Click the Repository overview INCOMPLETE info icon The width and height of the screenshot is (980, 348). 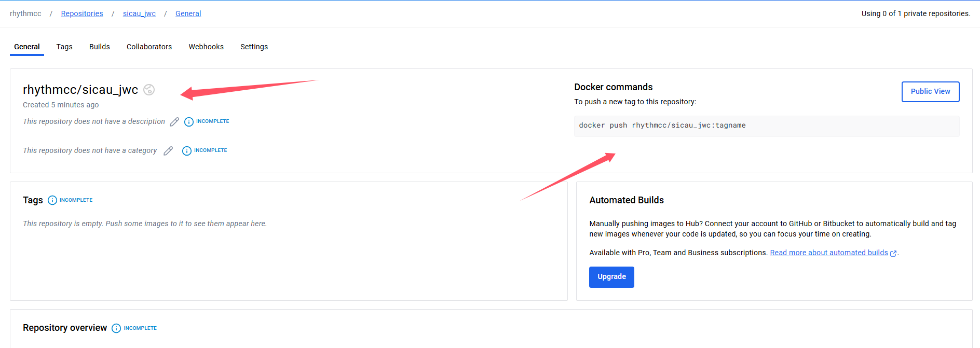tap(116, 328)
